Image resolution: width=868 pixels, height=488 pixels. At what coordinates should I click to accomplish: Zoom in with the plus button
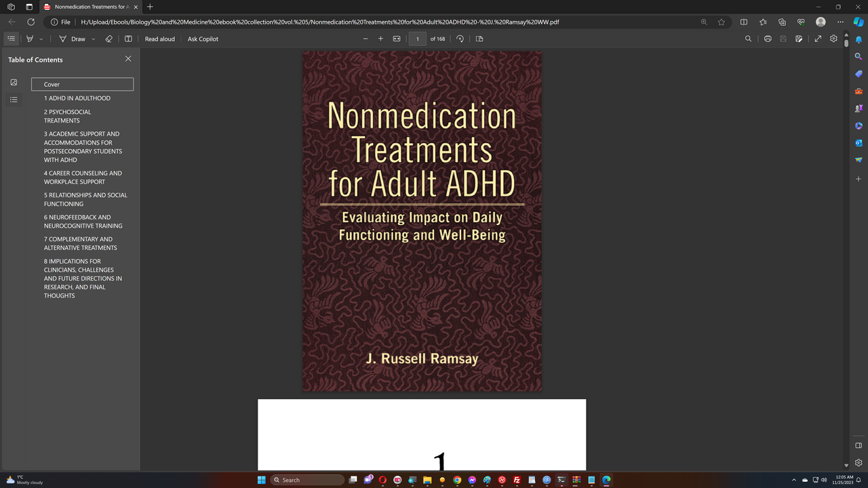click(x=380, y=39)
